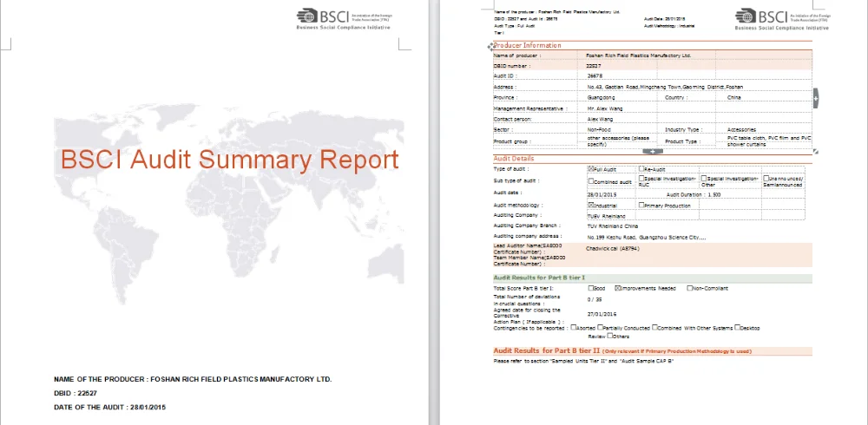This screenshot has height=425, width=868.
Task: Enable the Primary Production checkbox
Action: [641, 206]
